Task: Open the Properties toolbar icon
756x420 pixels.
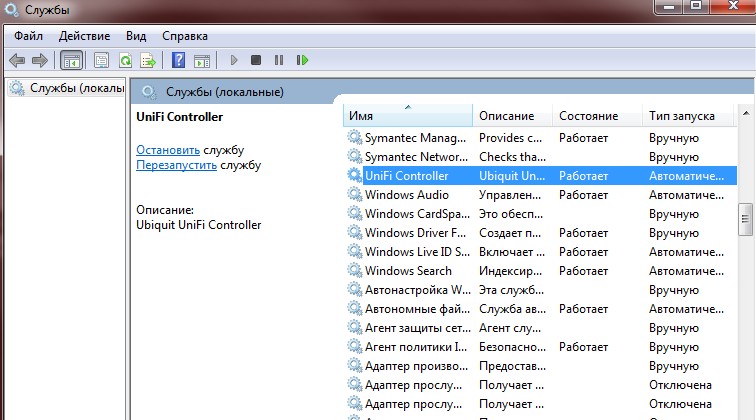Action: [101, 60]
